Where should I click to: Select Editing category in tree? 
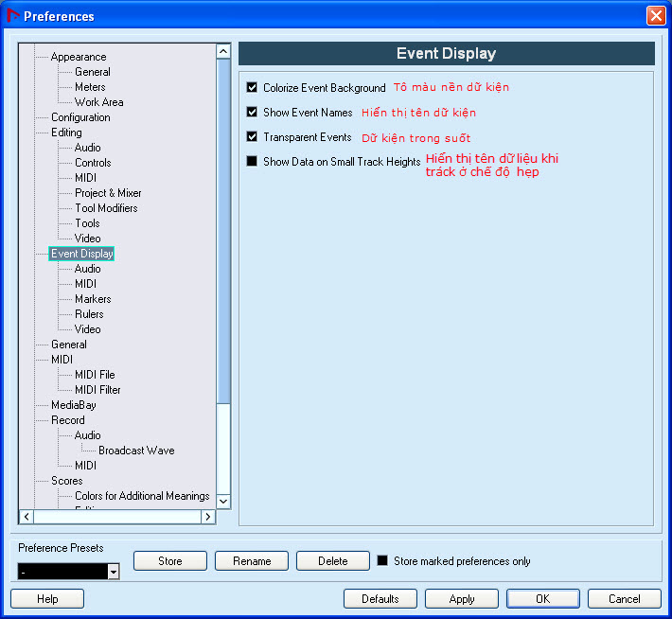(66, 133)
